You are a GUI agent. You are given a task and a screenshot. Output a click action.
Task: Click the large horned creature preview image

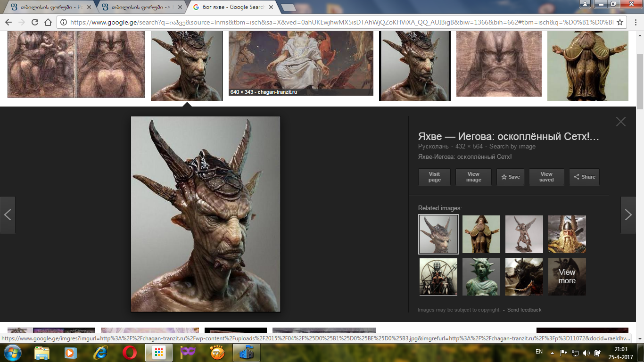click(x=206, y=214)
